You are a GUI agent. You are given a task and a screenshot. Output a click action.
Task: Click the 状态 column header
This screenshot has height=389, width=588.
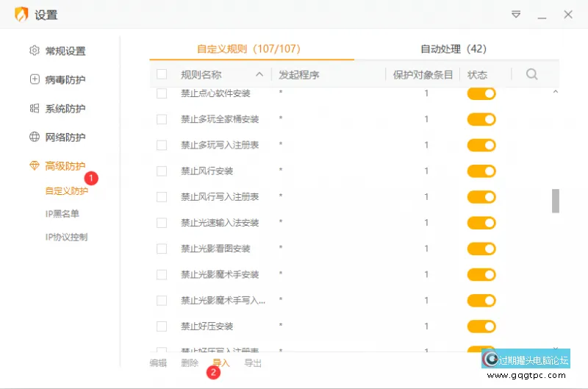pyautogui.click(x=477, y=75)
